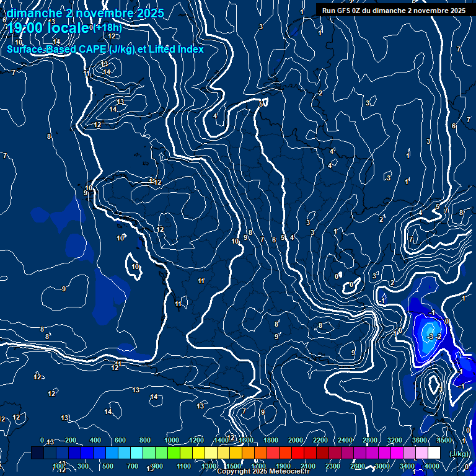The image size is (476, 476).
Task: Click the '2400' legend value
Action: point(345,440)
